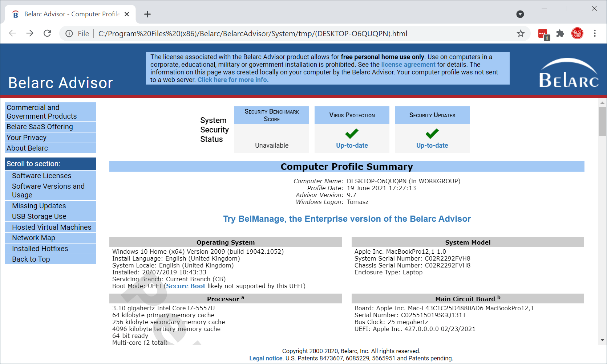Click the browser back arrow
Viewport: 607px width, 364px height.
(12, 33)
